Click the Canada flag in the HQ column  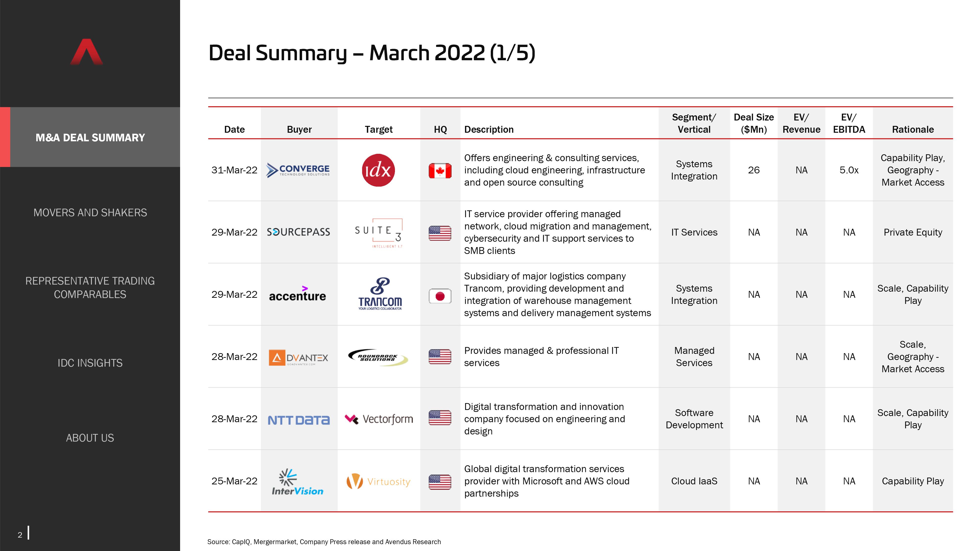pos(440,171)
